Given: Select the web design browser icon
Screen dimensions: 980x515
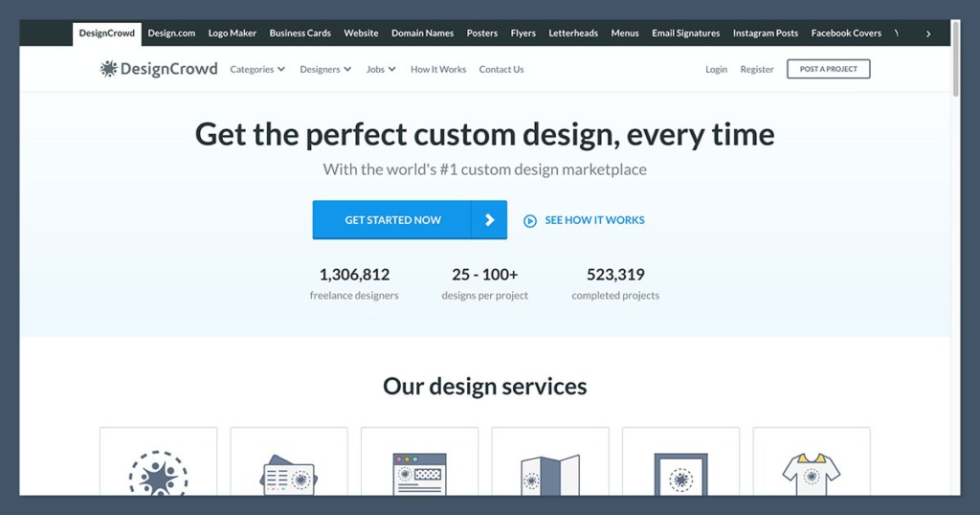Looking at the screenshot, I should pos(419,473).
